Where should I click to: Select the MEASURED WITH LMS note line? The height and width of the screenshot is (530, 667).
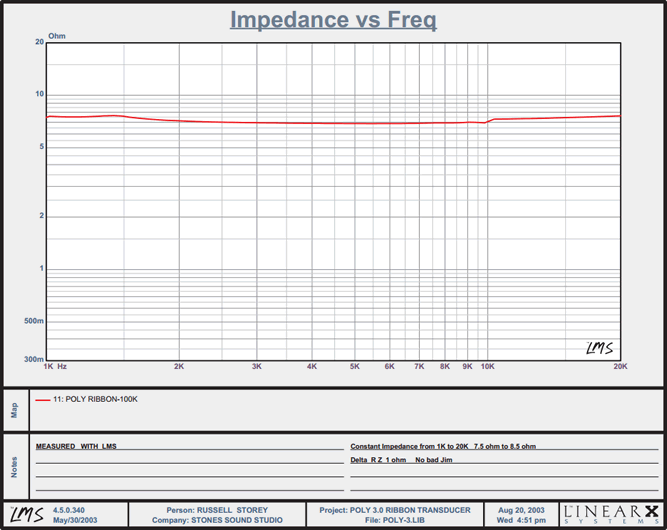(76, 446)
